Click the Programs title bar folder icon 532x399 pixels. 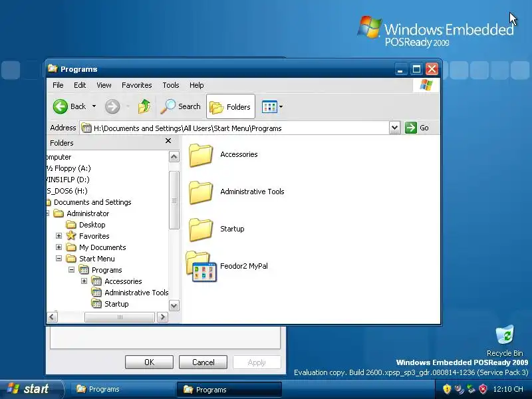pos(53,68)
